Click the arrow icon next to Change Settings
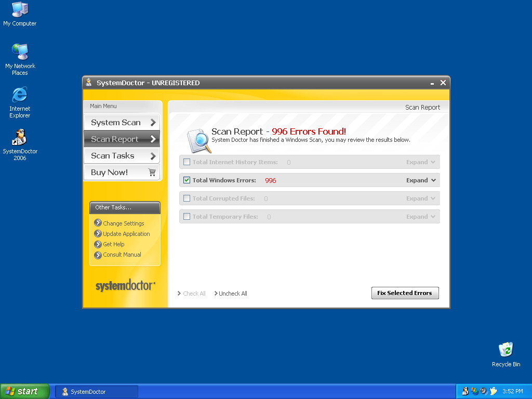The width and height of the screenshot is (532, 399). coord(98,223)
